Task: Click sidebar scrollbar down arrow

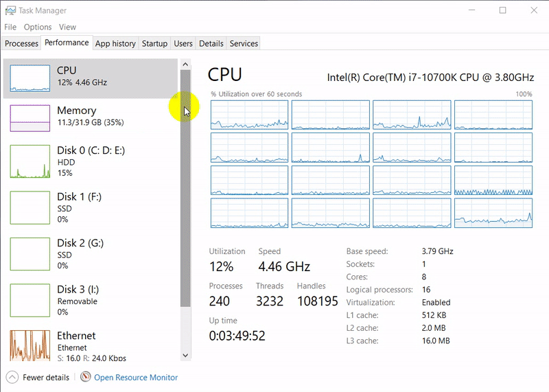Action: click(185, 355)
